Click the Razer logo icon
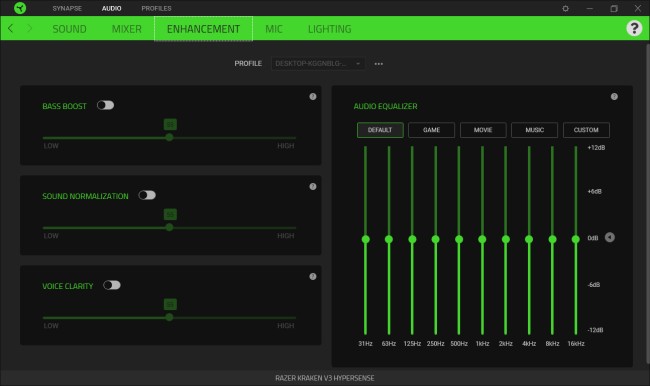 pos(19,8)
